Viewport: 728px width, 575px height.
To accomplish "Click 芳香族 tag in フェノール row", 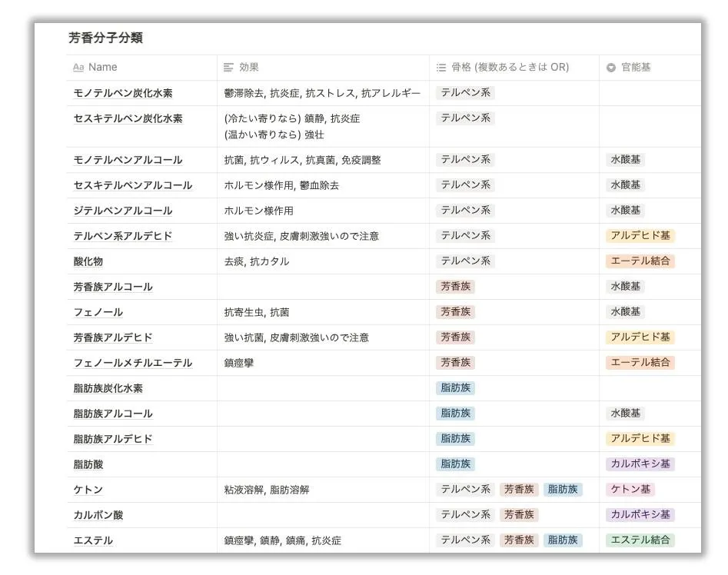I will (x=455, y=312).
